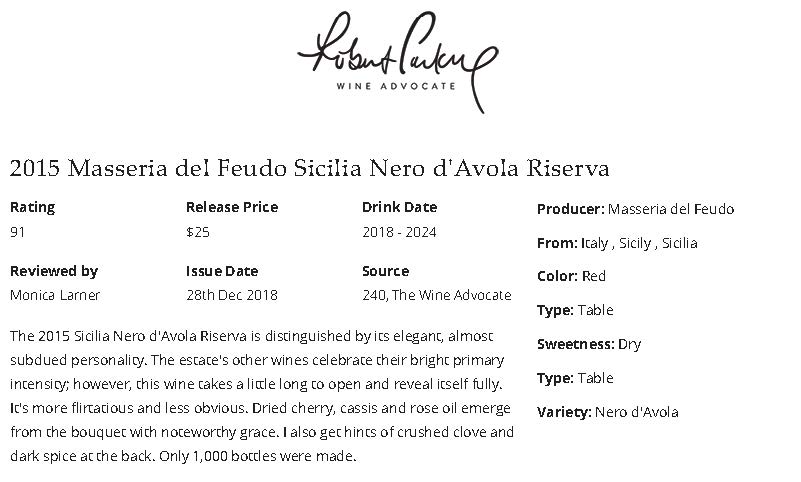Click the Rating label
Screen dimensions: 801x482
pos(32,208)
